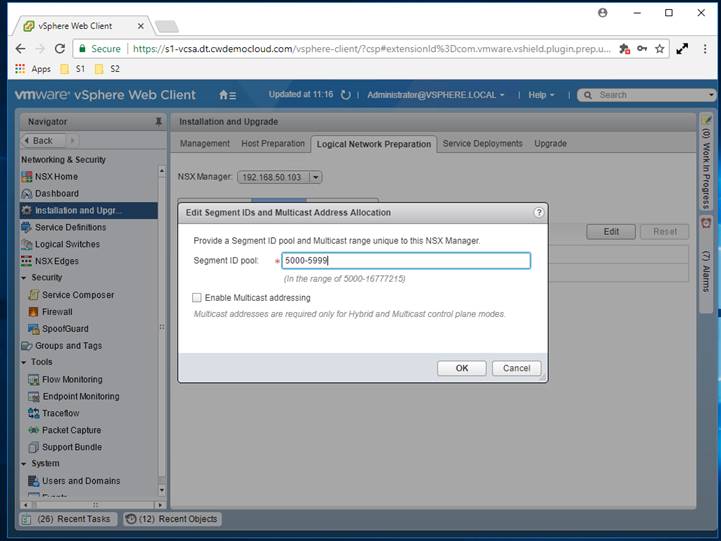Confirm the dialog with OK
Viewport: 721px width, 541px height.
point(462,368)
